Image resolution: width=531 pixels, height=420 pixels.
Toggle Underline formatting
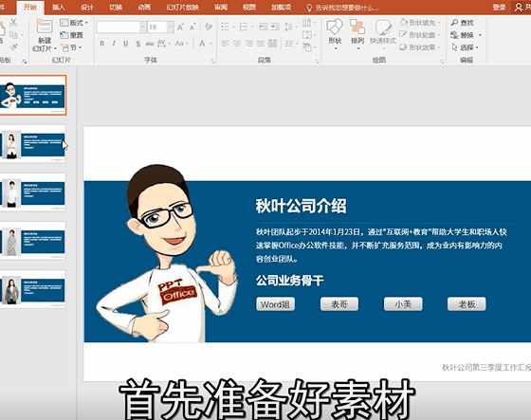click(x=126, y=44)
